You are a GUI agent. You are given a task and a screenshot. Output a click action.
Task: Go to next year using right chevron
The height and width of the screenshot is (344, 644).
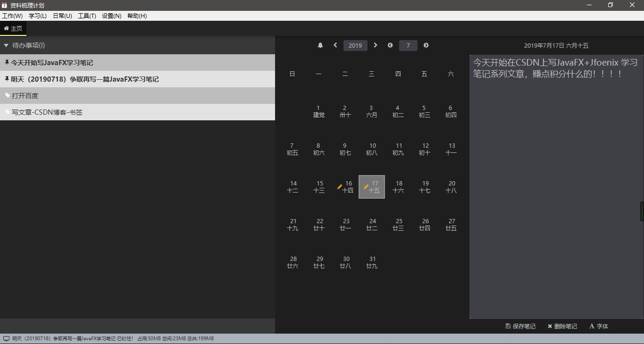pos(376,45)
